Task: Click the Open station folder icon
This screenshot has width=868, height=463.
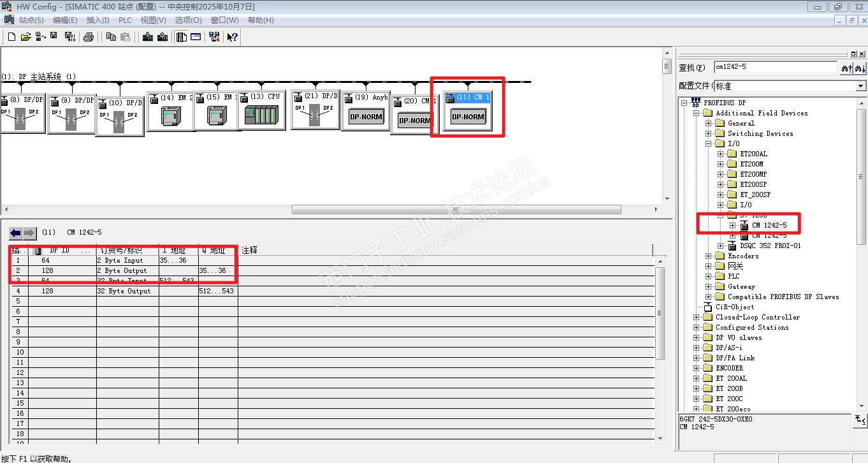Action: pyautogui.click(x=25, y=37)
